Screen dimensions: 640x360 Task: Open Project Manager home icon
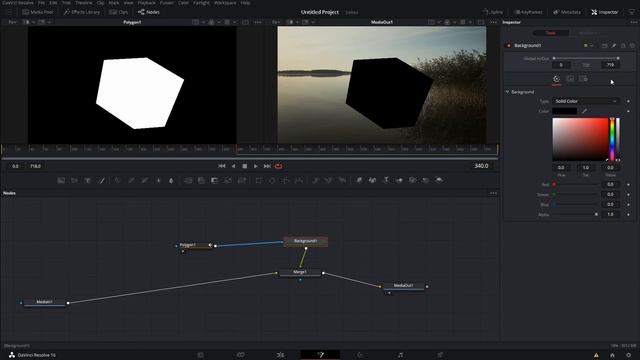[612, 355]
